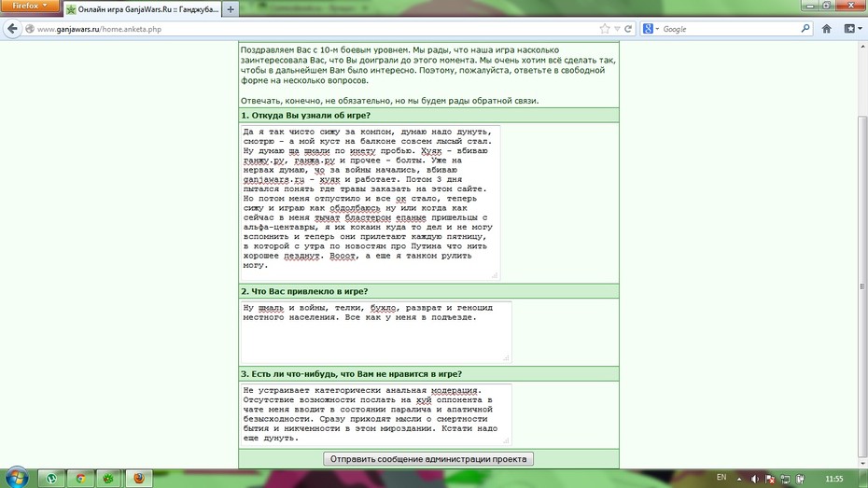Click the resize grip of question 3 textarea

point(506,440)
